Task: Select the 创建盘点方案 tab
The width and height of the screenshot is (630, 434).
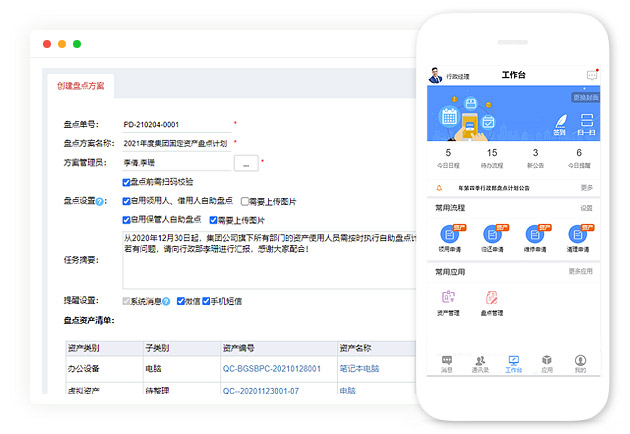Action: (80, 86)
